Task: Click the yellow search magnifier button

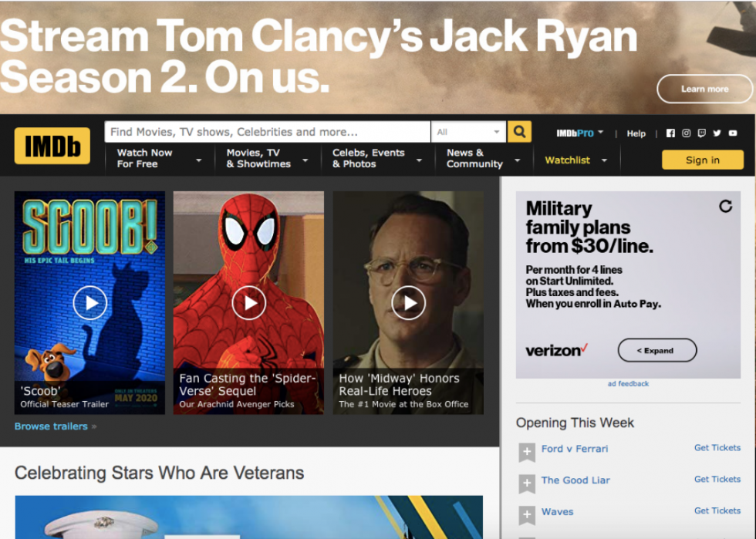Action: (x=519, y=132)
